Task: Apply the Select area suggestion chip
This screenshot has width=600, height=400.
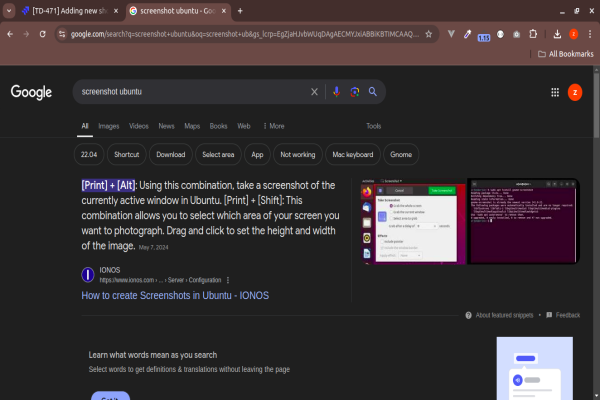Action: click(x=218, y=155)
